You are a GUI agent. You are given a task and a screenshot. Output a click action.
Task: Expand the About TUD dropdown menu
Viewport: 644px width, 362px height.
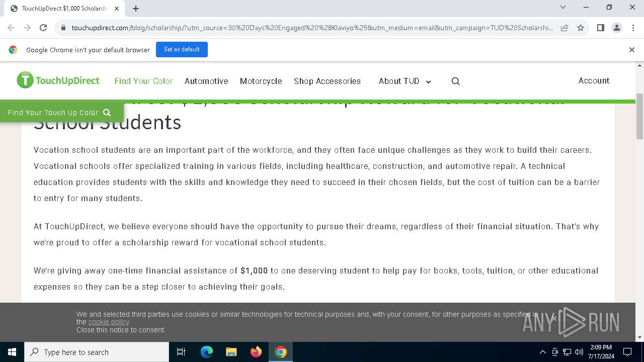point(405,81)
